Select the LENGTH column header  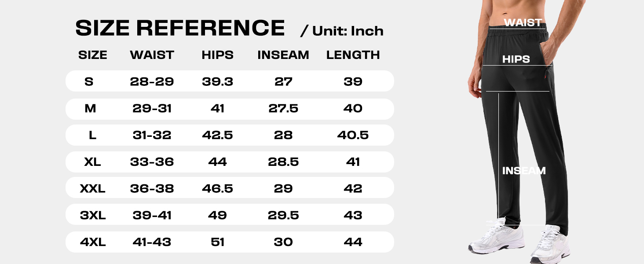pos(353,55)
